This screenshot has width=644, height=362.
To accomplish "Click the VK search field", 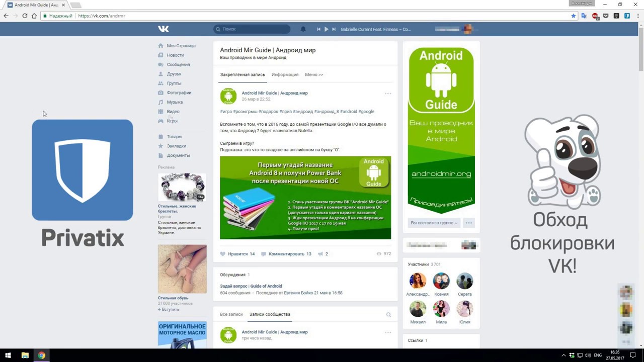I will pos(252,29).
